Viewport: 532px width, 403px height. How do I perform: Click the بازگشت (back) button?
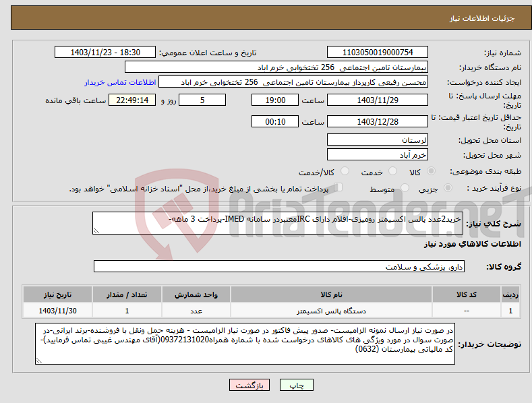coord(249,385)
